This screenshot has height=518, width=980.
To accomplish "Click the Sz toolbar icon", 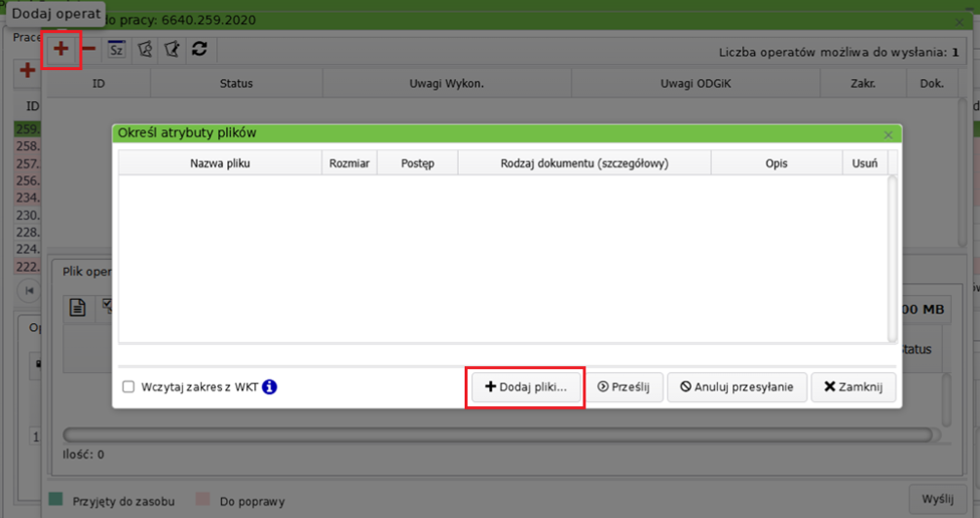I will click(116, 50).
